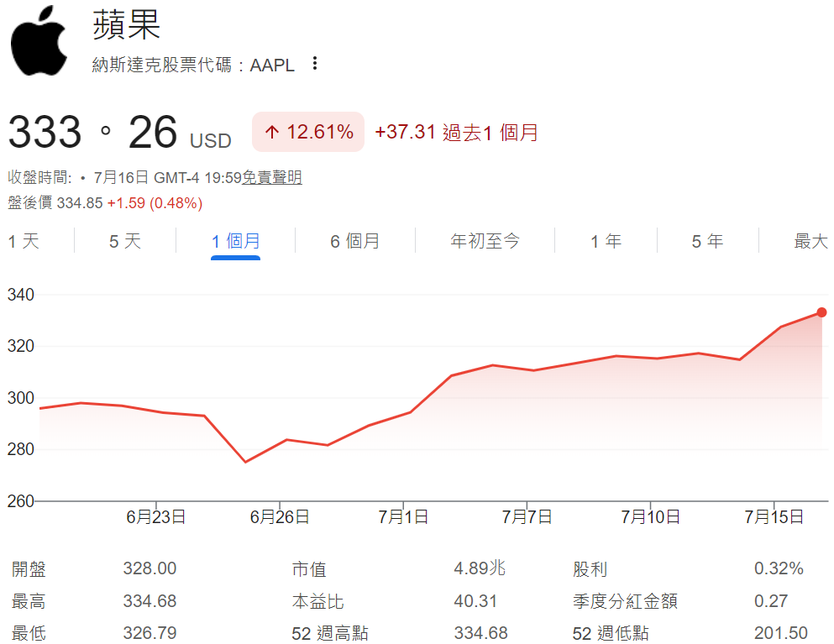Viewport: 834px width, 644px height.
Task: Switch to the 年初至今 range tab
Action: point(485,242)
